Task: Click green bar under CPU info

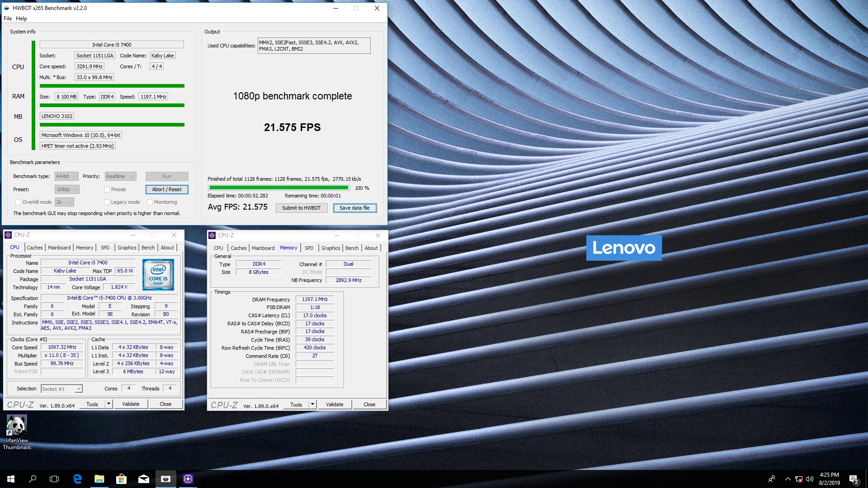Action: 112,86
